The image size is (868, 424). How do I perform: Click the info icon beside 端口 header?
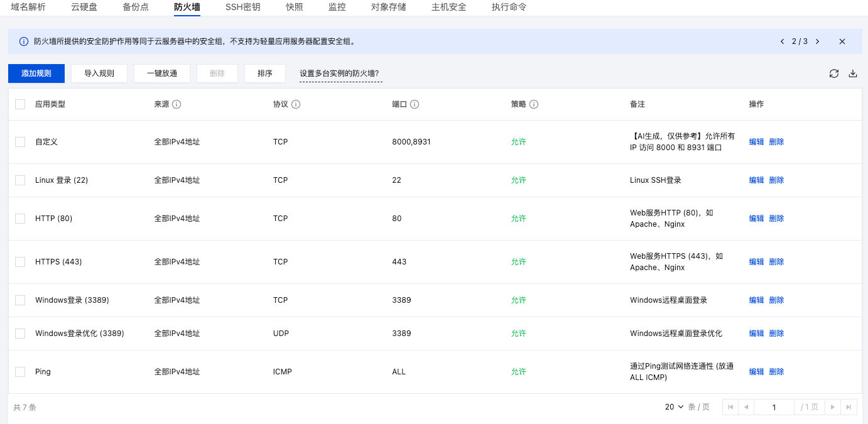pos(415,104)
